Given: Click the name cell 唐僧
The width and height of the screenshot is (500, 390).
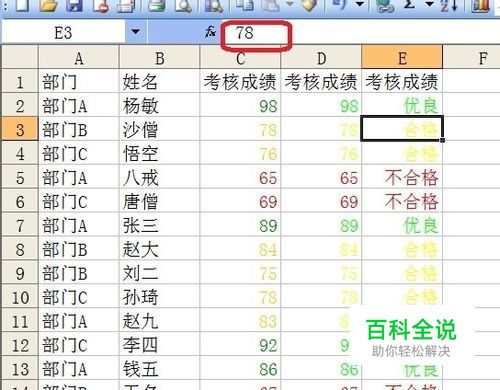Looking at the screenshot, I should point(160,201).
